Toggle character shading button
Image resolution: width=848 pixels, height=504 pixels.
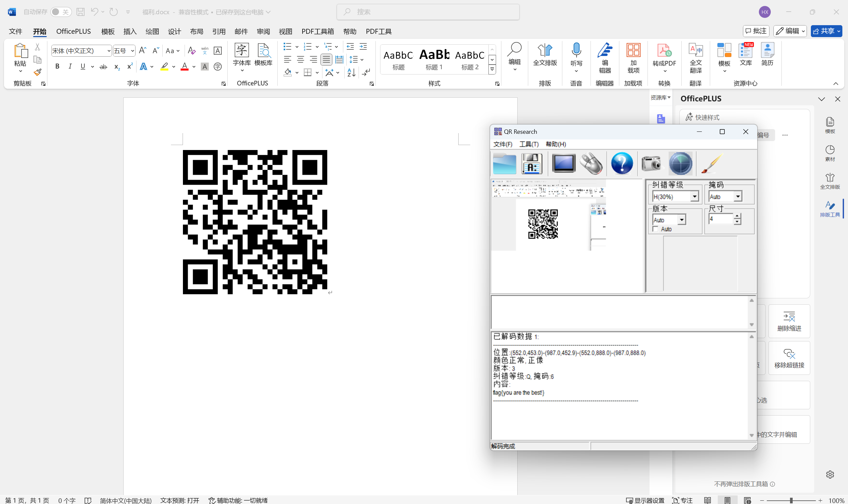(204, 67)
